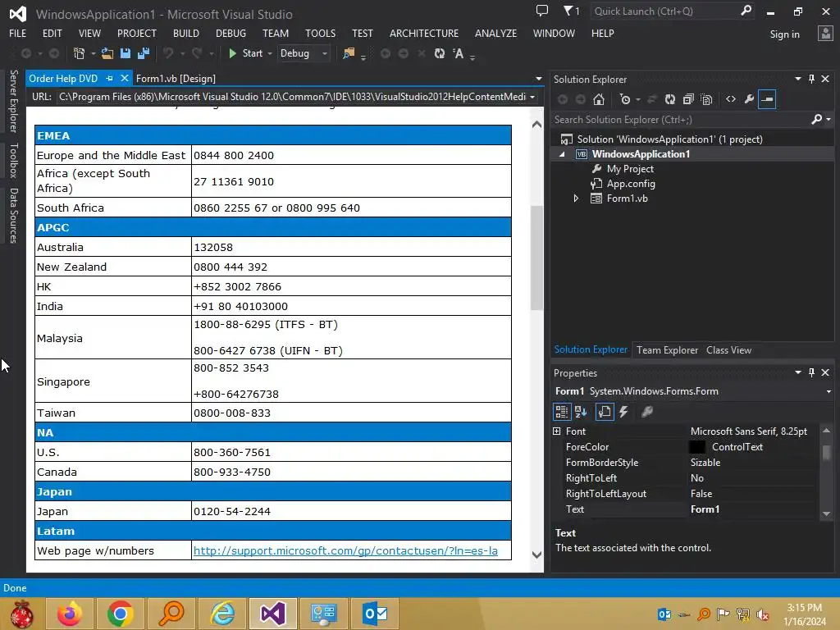The width and height of the screenshot is (840, 630).
Task: Click the Collapse All icon in Solution Explorer
Action: (688, 99)
